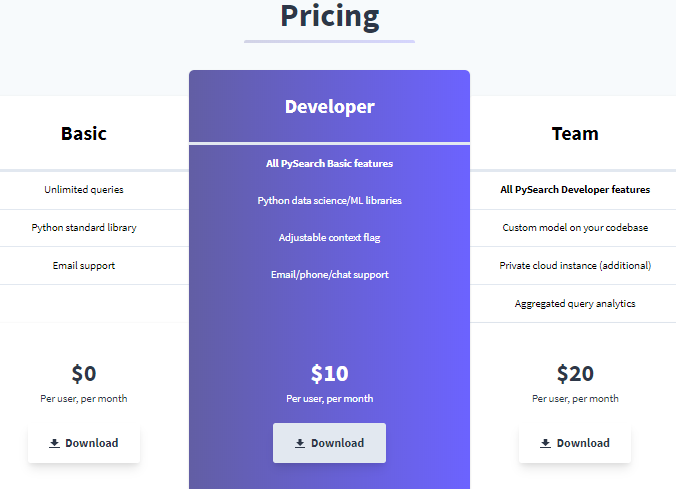
Task: Click the Private cloud instance (additional) row
Action: coord(573,266)
